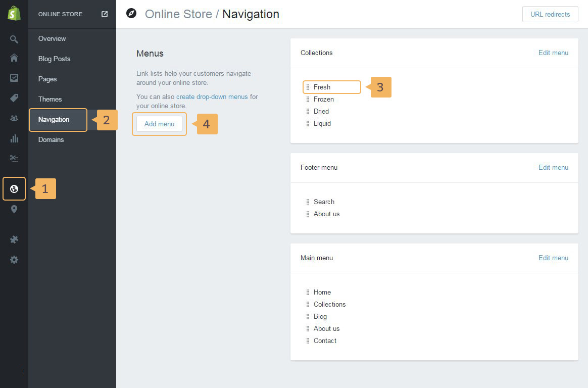Open Themes in the sidebar menu
588x388 pixels.
[x=50, y=99]
